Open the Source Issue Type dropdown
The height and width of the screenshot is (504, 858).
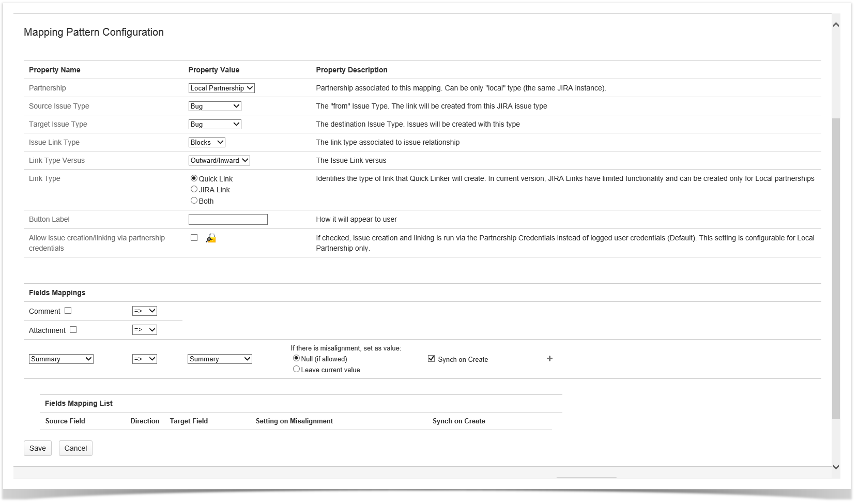[x=214, y=106]
